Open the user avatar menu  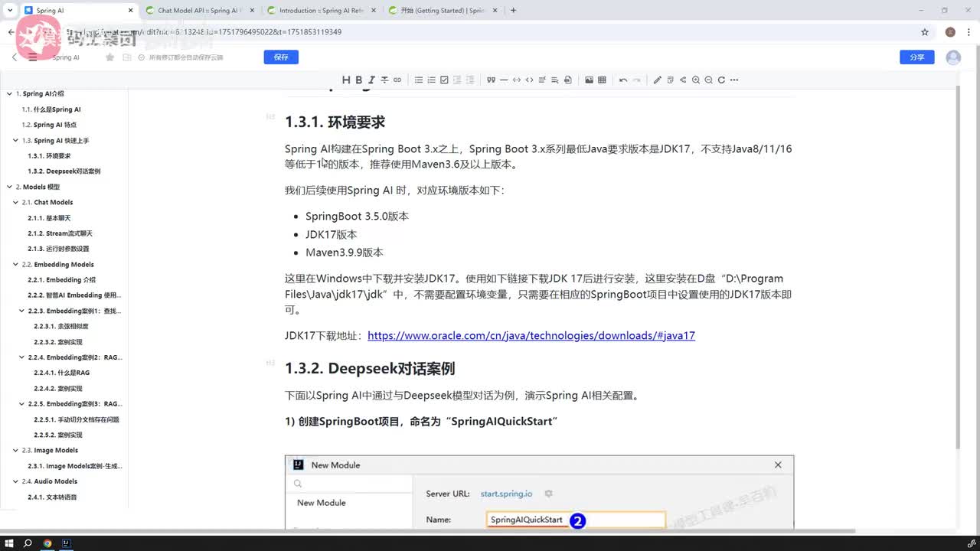tap(953, 57)
